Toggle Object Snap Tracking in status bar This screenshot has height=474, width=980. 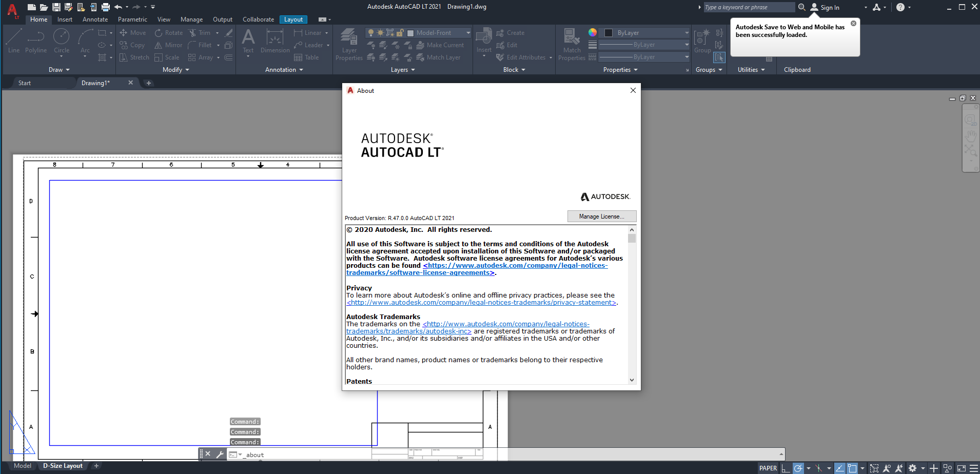tap(840, 468)
